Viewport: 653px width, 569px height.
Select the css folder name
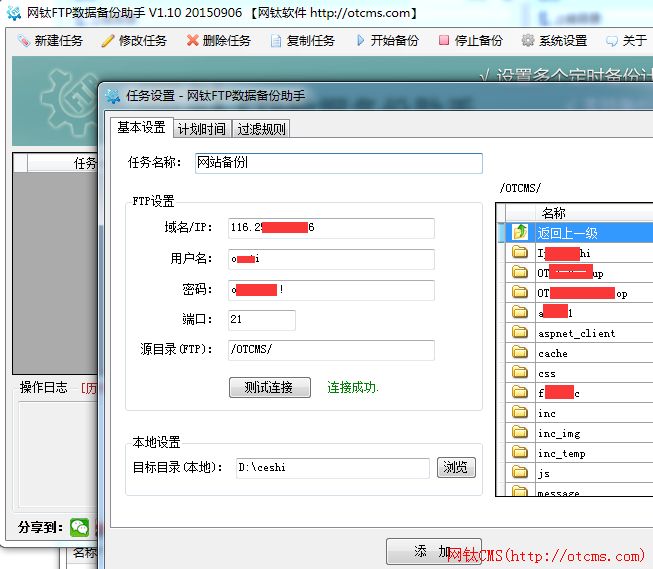click(546, 374)
